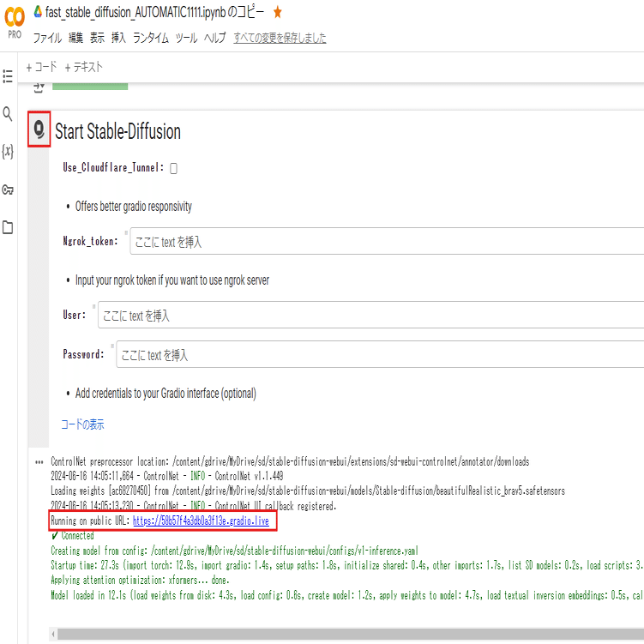Open the 表示 menu
644x644 pixels.
pos(98,38)
